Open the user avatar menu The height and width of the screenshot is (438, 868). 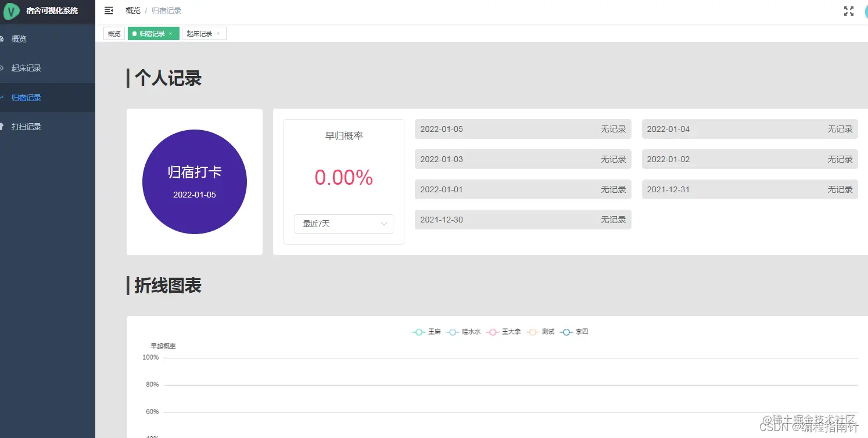pyautogui.click(x=866, y=11)
